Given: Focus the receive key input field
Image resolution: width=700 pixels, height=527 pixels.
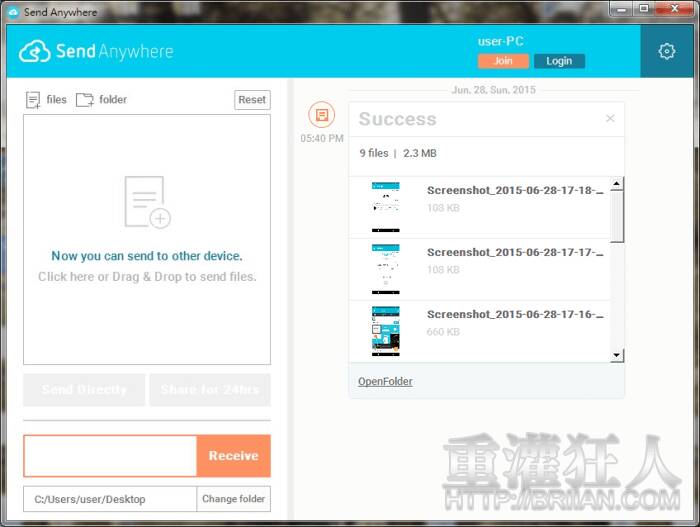Looking at the screenshot, I should (110, 456).
